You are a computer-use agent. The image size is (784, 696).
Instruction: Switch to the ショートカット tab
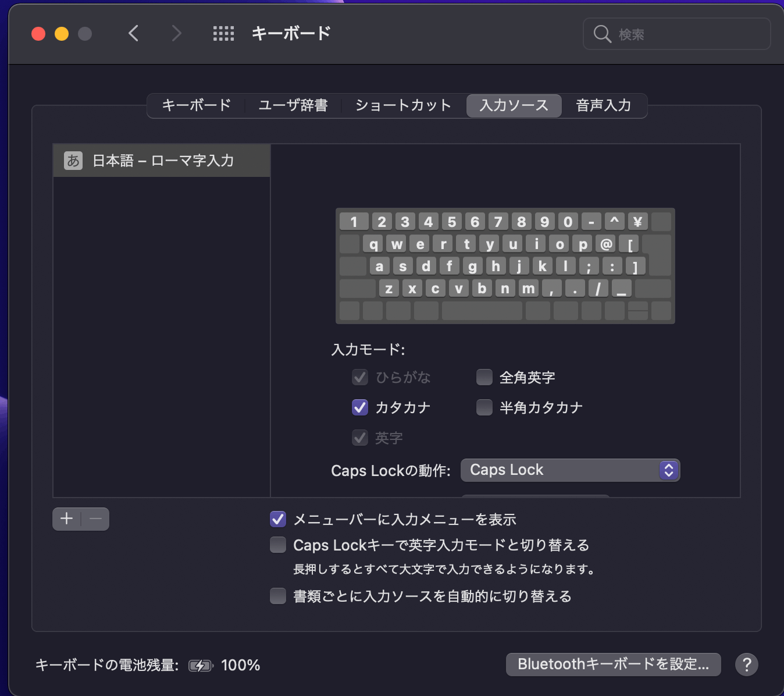[x=402, y=105]
